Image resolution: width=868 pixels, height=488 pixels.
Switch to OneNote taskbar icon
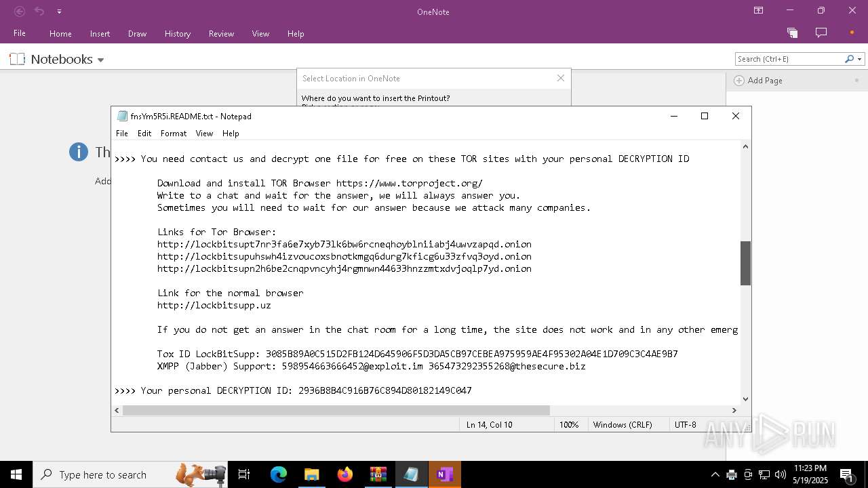click(445, 474)
